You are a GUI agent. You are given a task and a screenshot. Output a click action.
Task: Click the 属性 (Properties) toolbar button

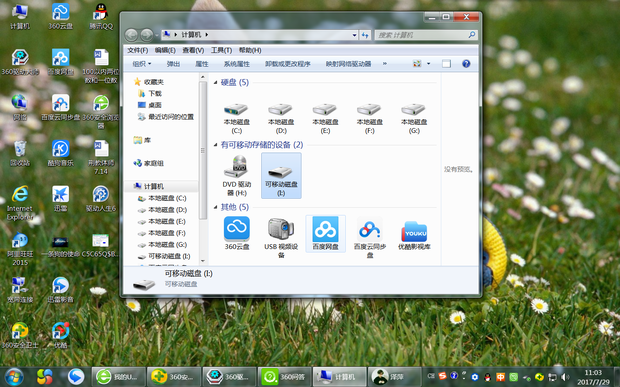point(202,64)
